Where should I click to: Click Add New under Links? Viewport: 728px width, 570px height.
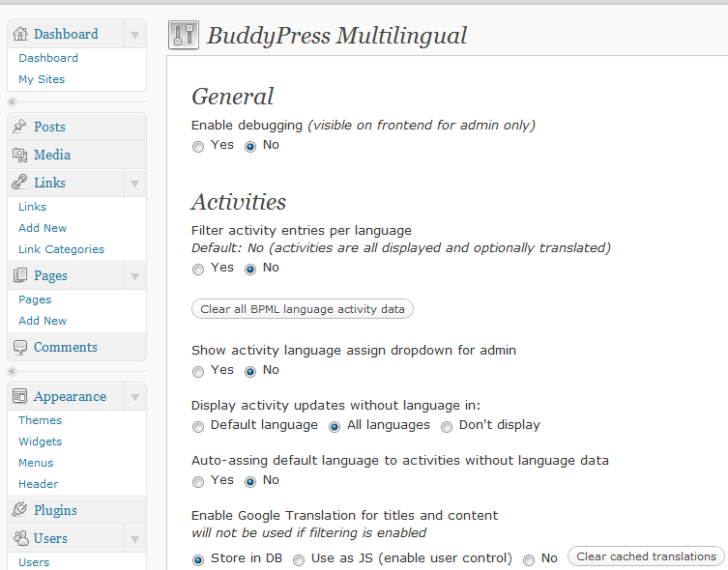(x=43, y=228)
